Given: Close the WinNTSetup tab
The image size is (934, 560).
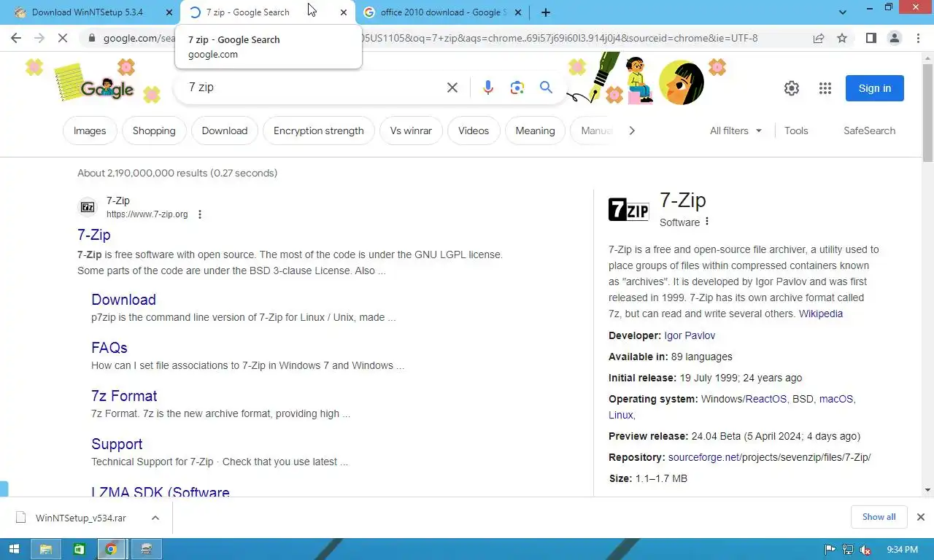Looking at the screenshot, I should [x=168, y=12].
